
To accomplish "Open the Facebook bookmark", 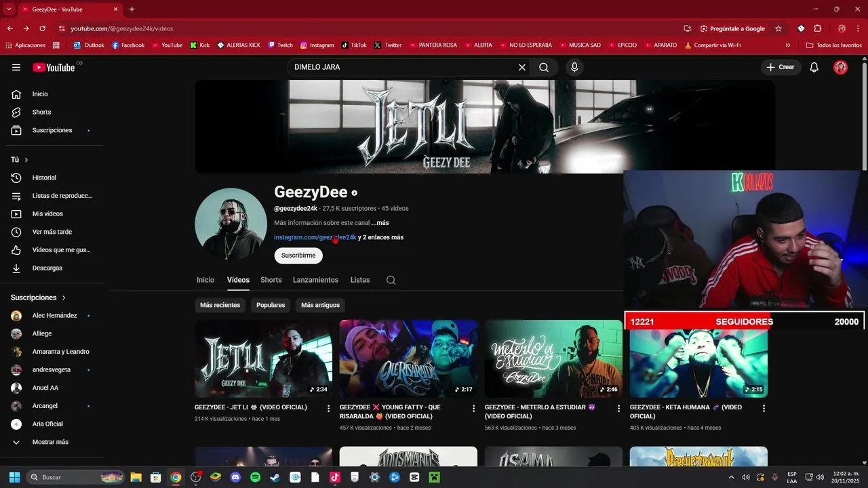I will (x=127, y=45).
